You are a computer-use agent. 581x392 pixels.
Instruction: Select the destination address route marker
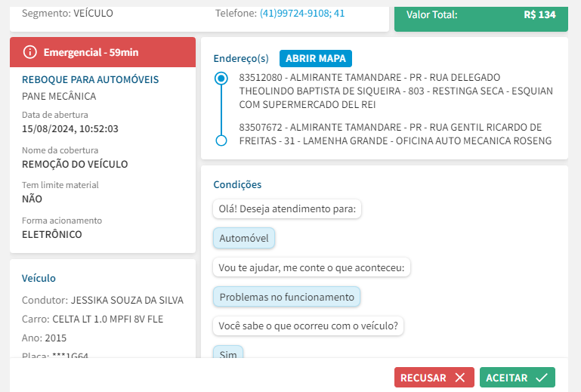[221, 140]
